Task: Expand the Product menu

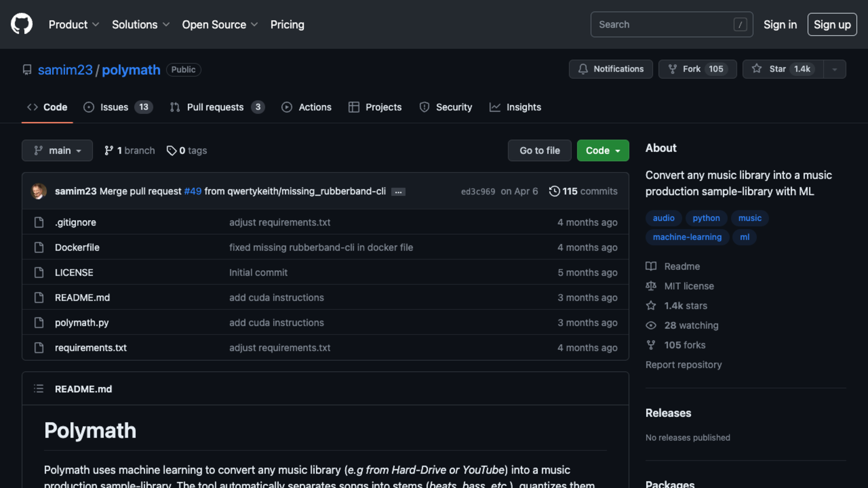Action: [74, 25]
